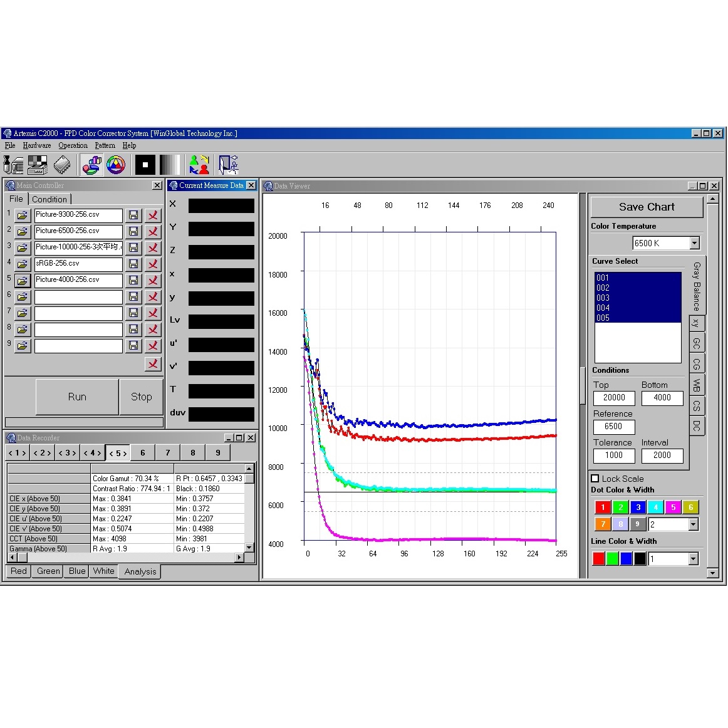Choose dot color swatch 1 red
The image size is (728, 728).
tap(603, 507)
